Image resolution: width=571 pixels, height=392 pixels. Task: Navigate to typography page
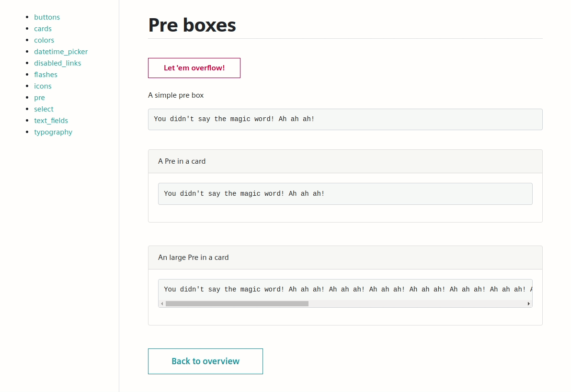click(x=53, y=132)
